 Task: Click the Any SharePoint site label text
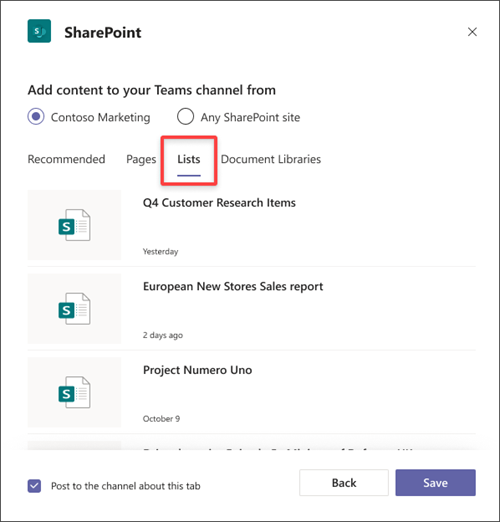point(250,117)
